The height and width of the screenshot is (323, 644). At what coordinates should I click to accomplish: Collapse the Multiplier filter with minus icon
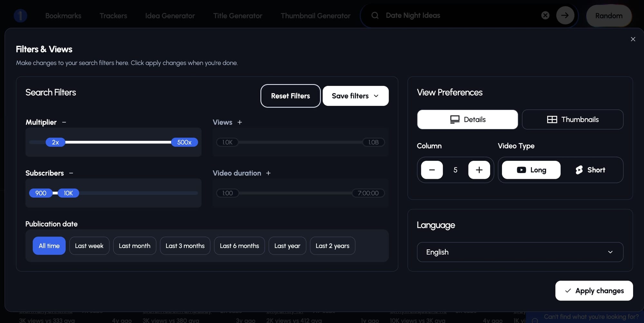pyautogui.click(x=64, y=122)
